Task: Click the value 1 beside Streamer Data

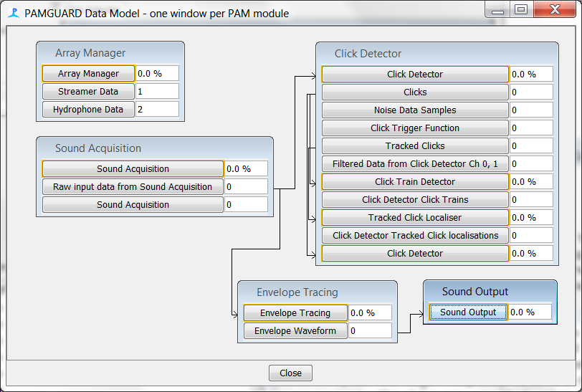Action: 157,91
